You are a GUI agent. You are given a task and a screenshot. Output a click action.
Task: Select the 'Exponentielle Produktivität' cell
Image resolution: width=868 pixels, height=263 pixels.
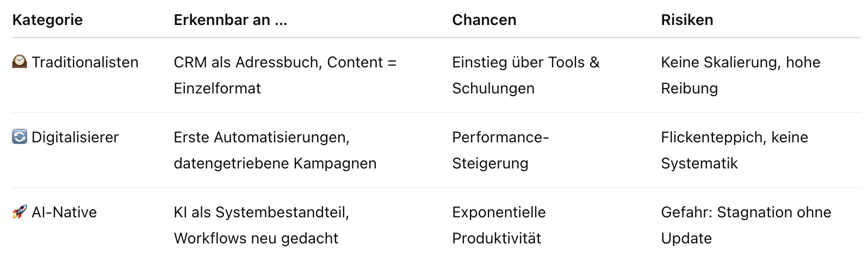[x=499, y=225]
